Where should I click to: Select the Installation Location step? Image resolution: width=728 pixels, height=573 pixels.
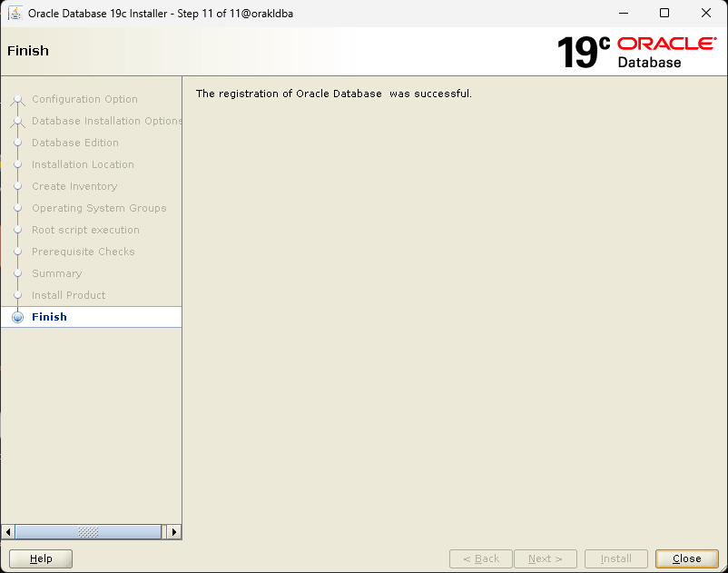(x=83, y=164)
